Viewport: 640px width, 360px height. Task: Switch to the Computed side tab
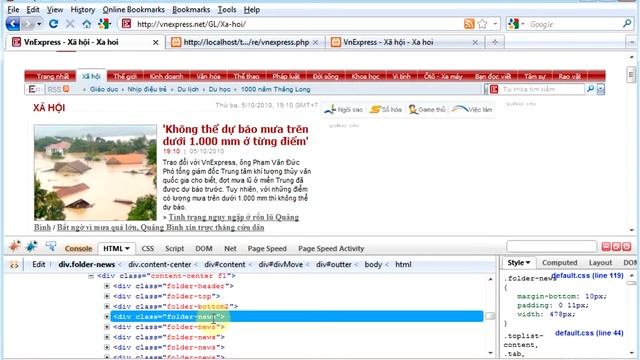[x=560, y=262]
